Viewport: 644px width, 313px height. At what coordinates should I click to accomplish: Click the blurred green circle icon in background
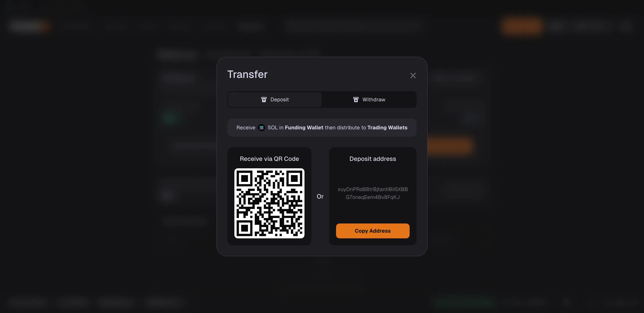click(x=170, y=117)
